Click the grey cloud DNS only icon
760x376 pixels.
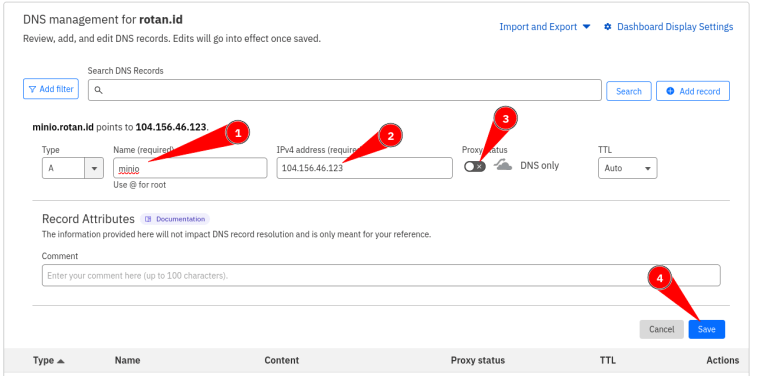[503, 165]
